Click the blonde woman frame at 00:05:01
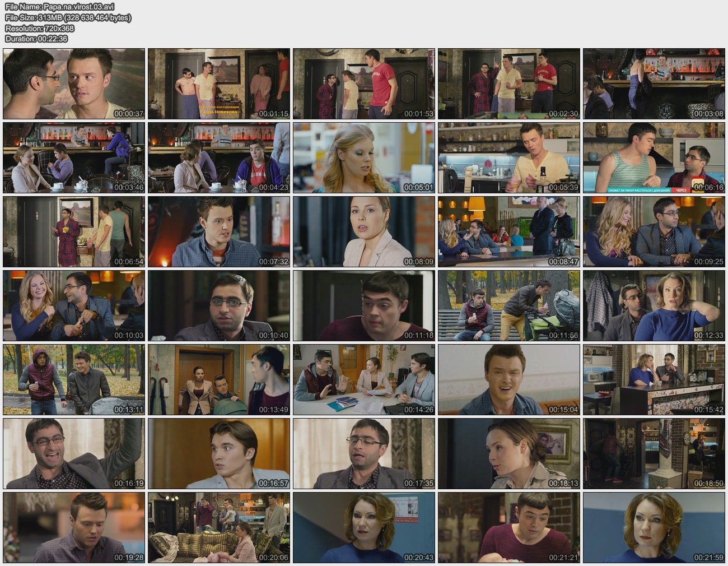Screen dimensions: 728x566 point(364,157)
